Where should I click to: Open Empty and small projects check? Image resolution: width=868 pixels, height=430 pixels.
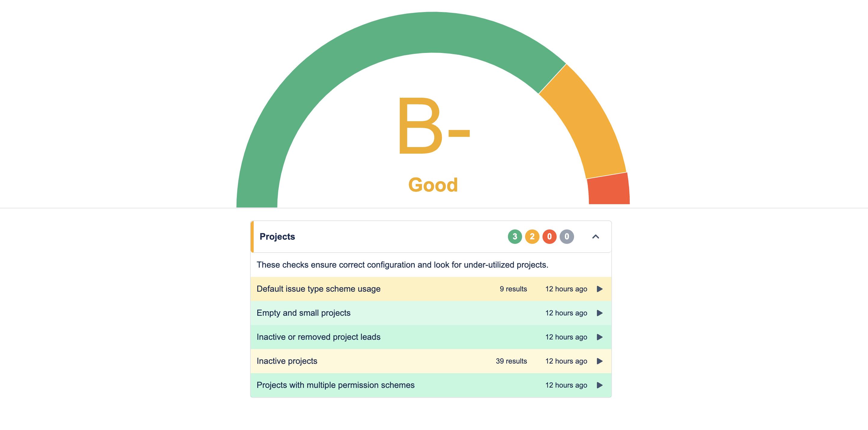tap(303, 313)
